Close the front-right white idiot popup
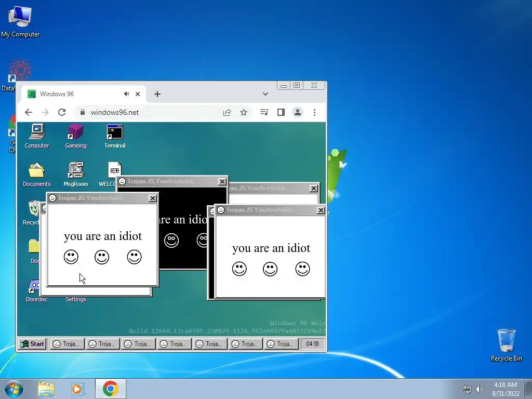 321,210
